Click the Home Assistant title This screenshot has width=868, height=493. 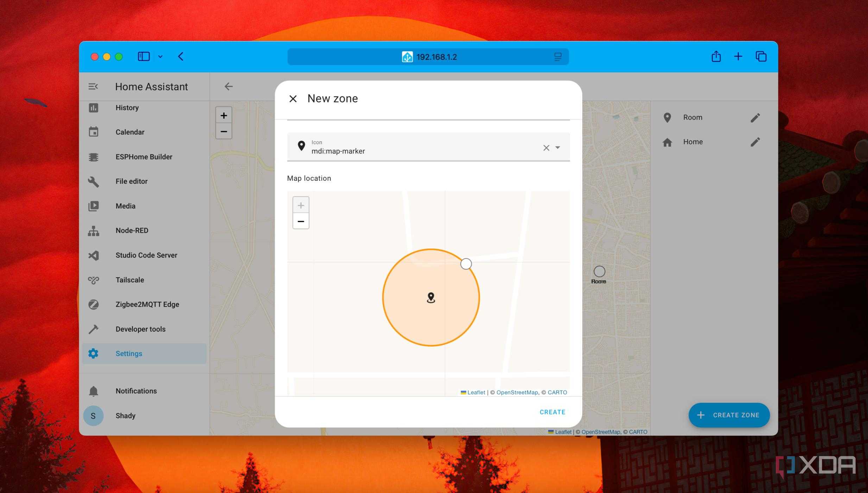[x=151, y=87]
